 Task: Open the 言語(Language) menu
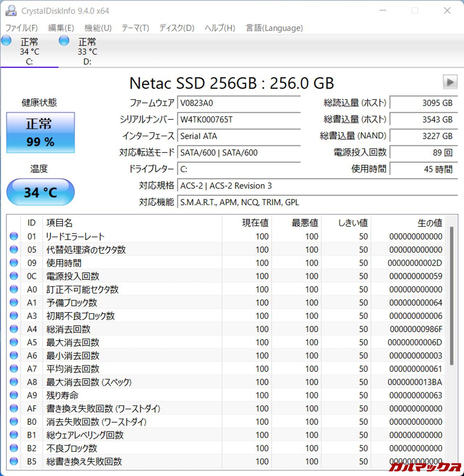click(274, 28)
